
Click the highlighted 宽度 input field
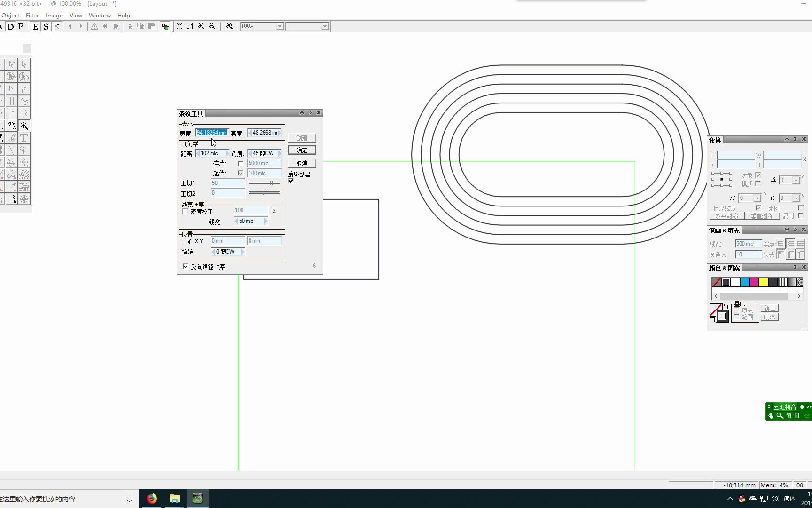pyautogui.click(x=212, y=133)
